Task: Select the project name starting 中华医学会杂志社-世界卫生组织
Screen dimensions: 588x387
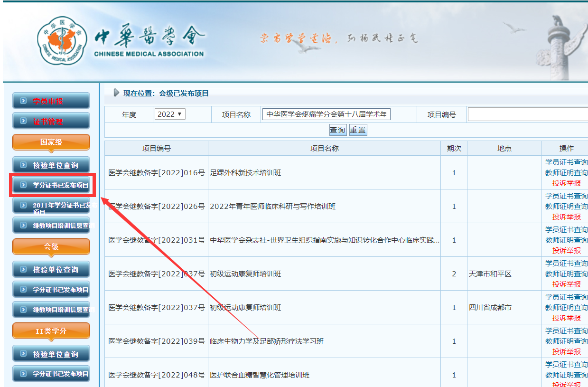Action: (x=325, y=240)
